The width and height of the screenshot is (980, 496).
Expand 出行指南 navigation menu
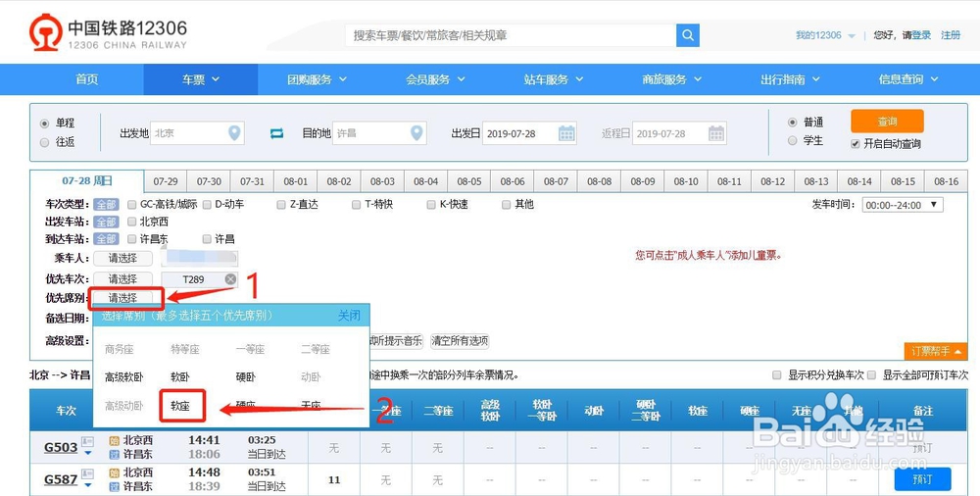[x=790, y=79]
